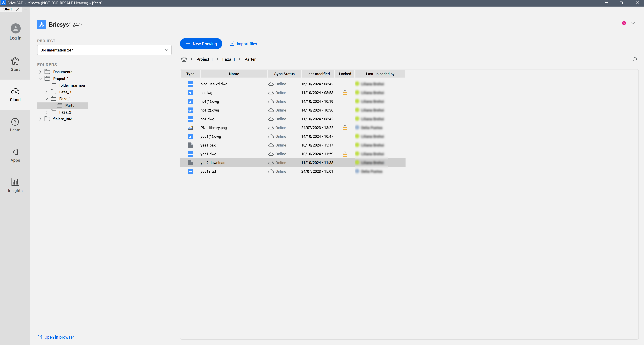Go to home folder breadcrumb icon
The width and height of the screenshot is (644, 345).
[184, 59]
